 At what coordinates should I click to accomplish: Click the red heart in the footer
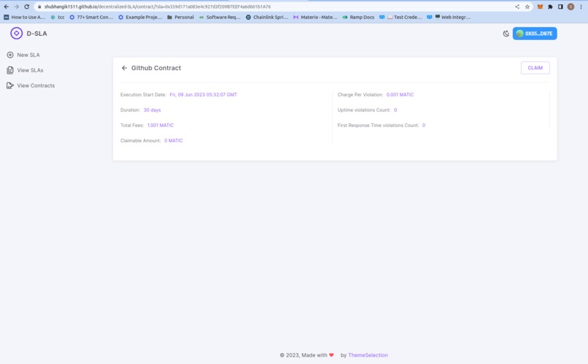pos(331,355)
